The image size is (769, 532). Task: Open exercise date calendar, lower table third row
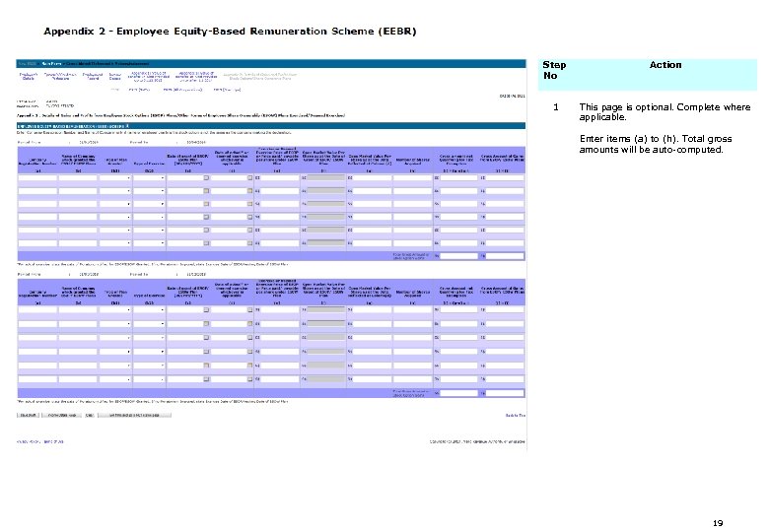point(249,338)
